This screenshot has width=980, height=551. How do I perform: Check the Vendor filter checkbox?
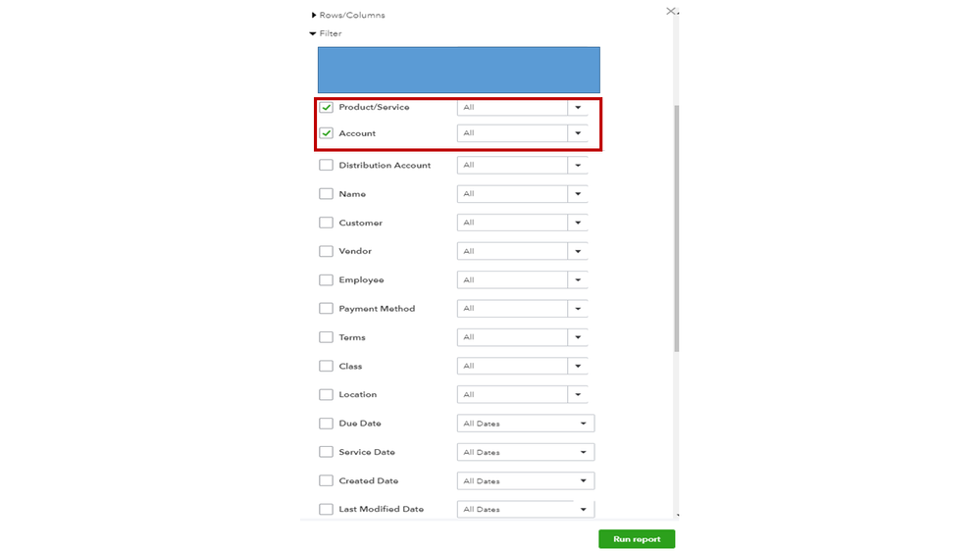327,251
